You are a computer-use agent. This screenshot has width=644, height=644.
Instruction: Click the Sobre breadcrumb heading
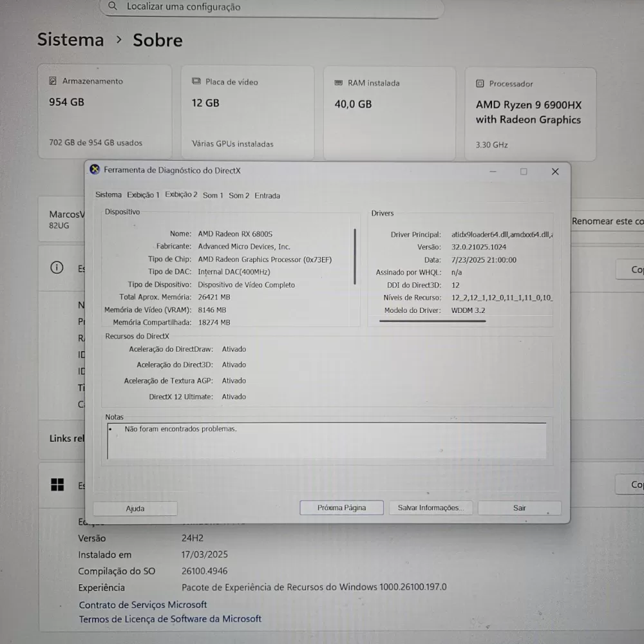pyautogui.click(x=158, y=40)
